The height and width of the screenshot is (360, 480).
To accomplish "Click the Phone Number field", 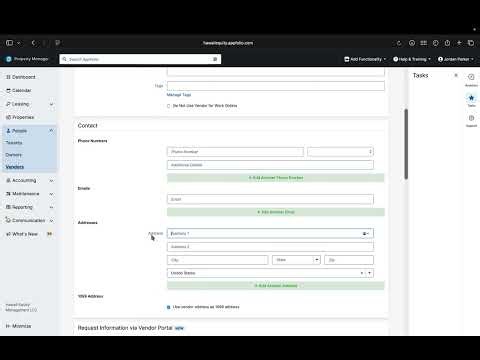I will [x=235, y=152].
